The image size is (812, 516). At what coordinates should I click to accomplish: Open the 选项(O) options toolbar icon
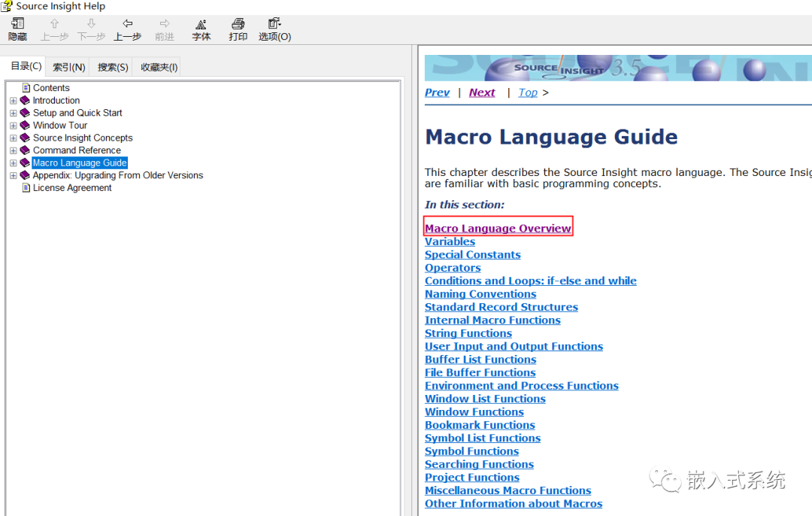274,23
